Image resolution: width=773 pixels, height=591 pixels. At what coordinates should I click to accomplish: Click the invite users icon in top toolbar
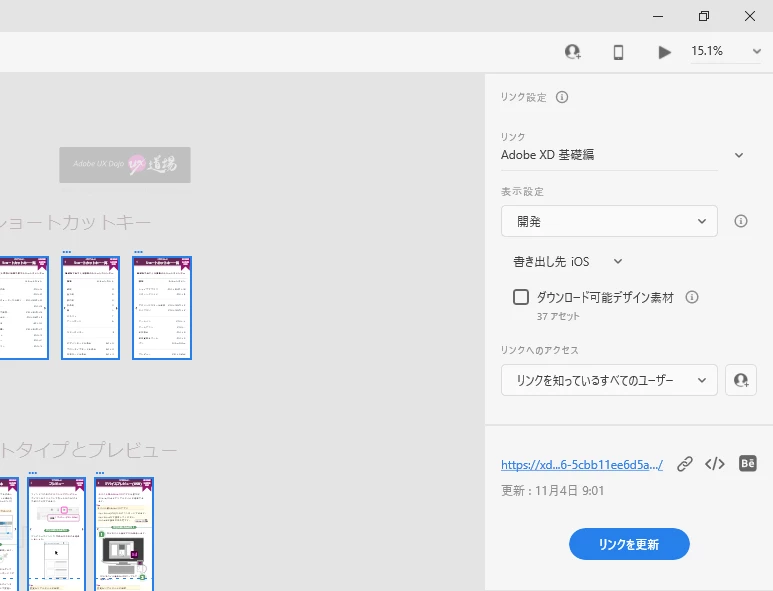(573, 52)
